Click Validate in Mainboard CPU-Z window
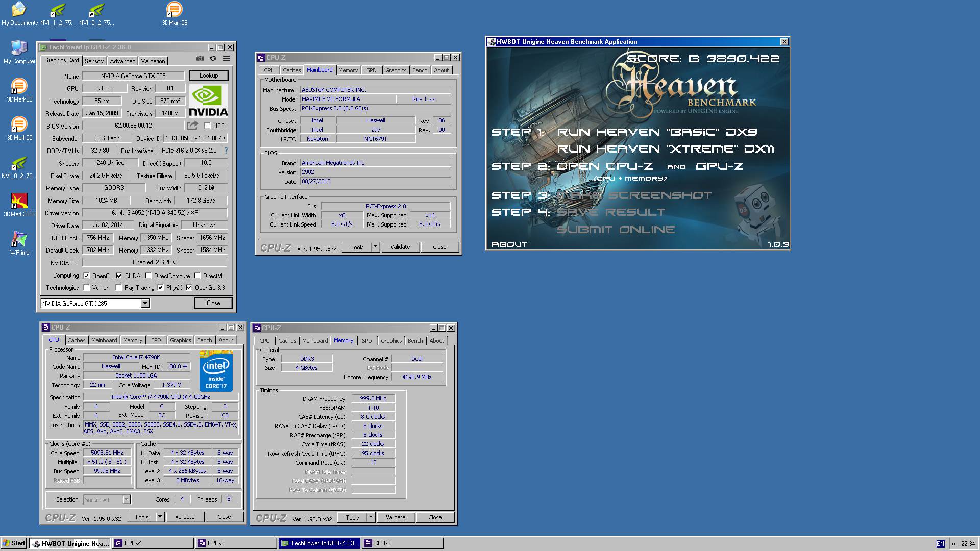Image resolution: width=980 pixels, height=551 pixels. pos(400,247)
